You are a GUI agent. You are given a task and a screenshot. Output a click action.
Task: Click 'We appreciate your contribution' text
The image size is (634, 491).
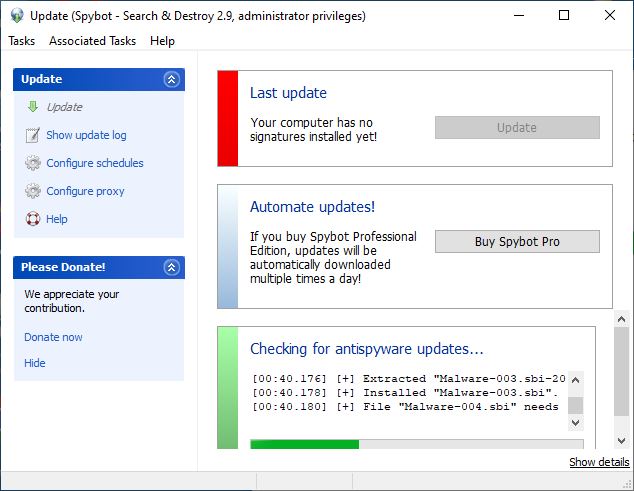pos(72,301)
